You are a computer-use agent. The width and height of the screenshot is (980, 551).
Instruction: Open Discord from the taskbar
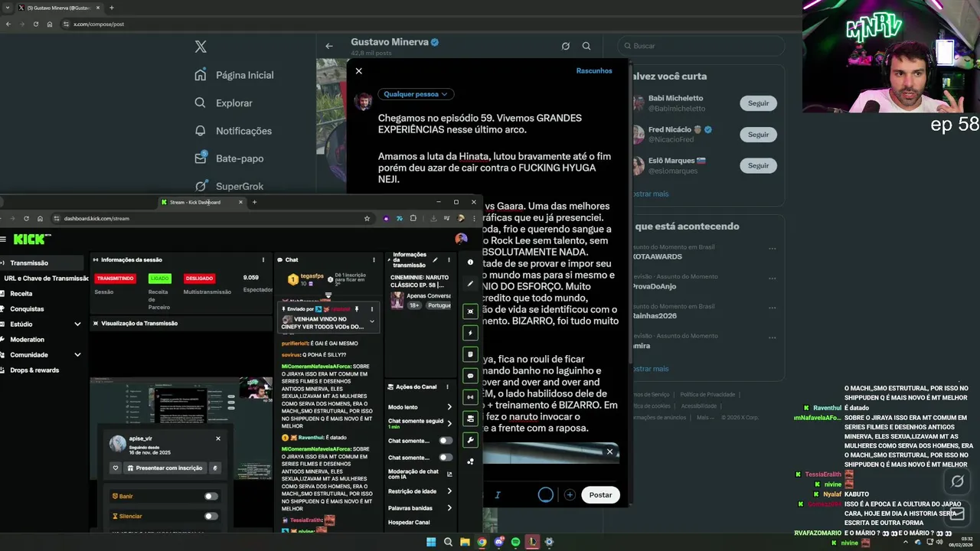pos(498,542)
